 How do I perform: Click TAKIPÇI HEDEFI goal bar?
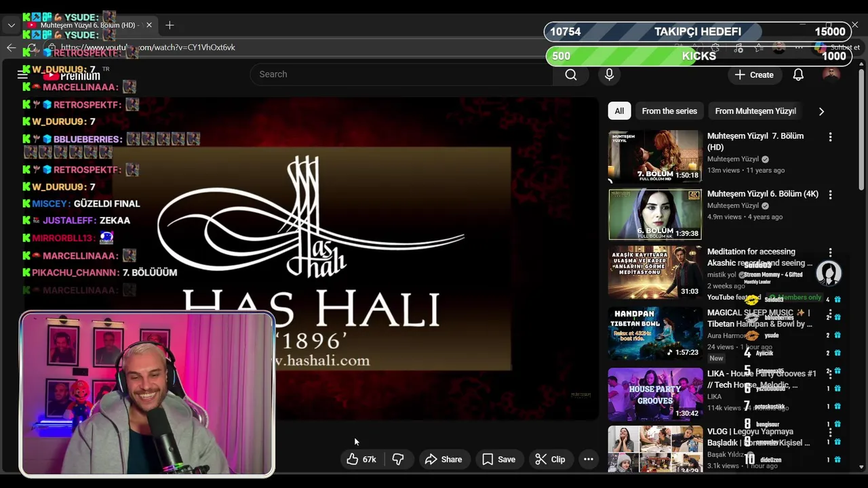click(x=698, y=32)
